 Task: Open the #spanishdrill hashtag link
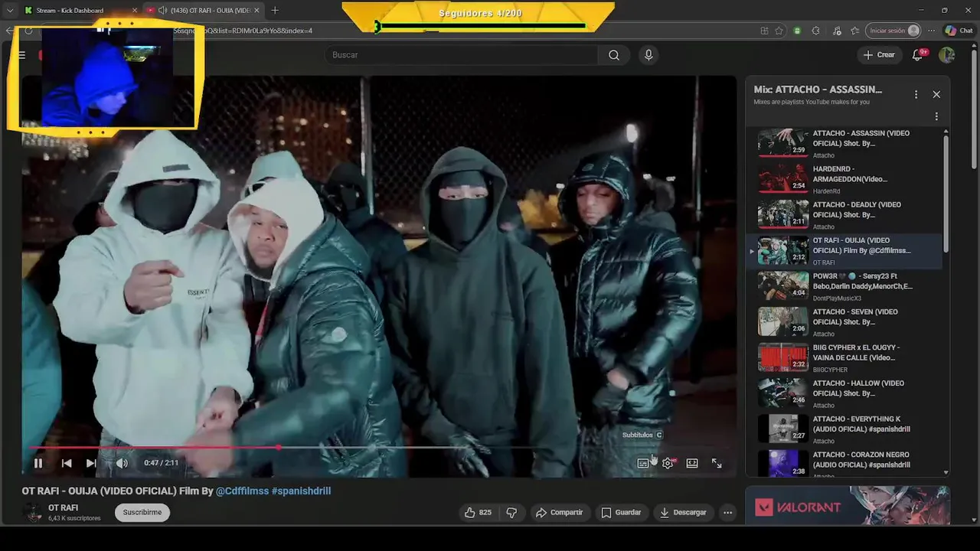(301, 491)
